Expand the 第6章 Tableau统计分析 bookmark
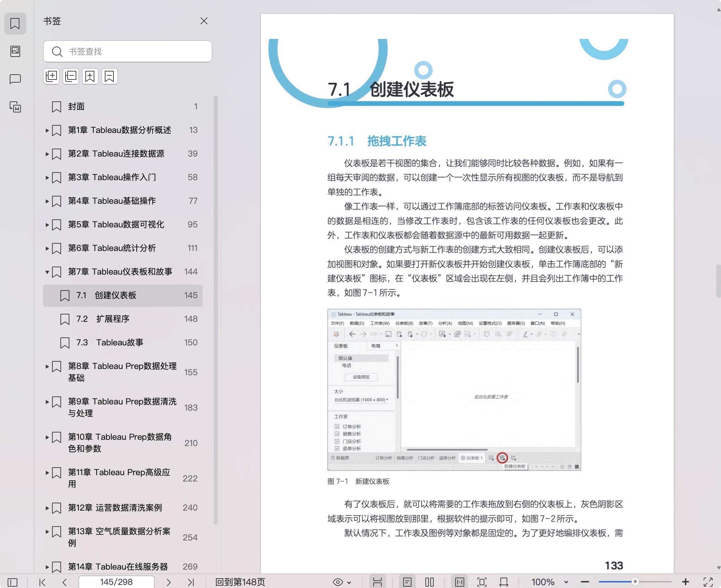 [x=47, y=249]
